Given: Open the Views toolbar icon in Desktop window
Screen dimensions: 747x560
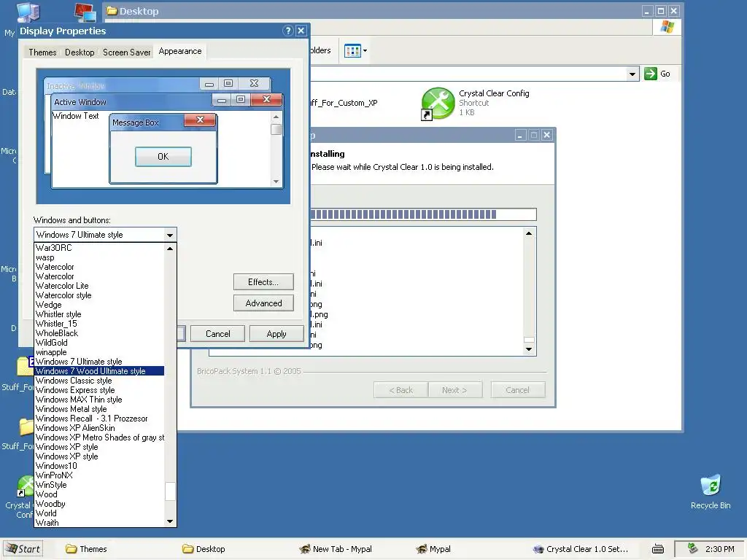Looking at the screenshot, I should [352, 50].
